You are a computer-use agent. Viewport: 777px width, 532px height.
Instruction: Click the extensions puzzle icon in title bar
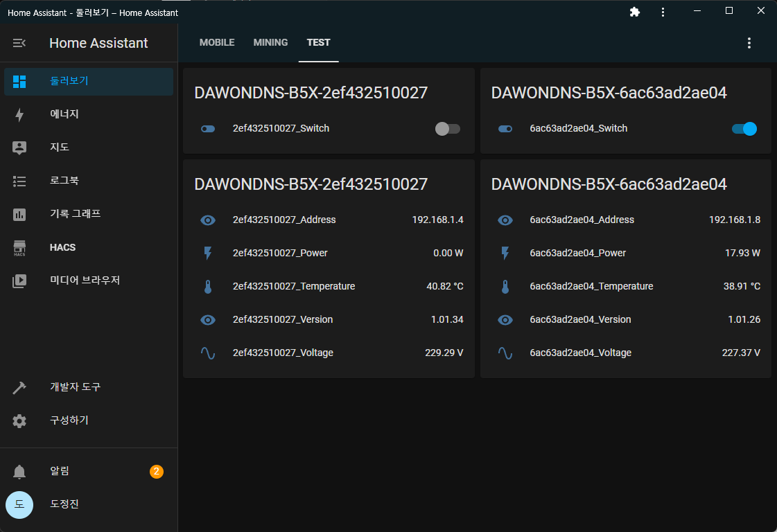[x=635, y=12]
